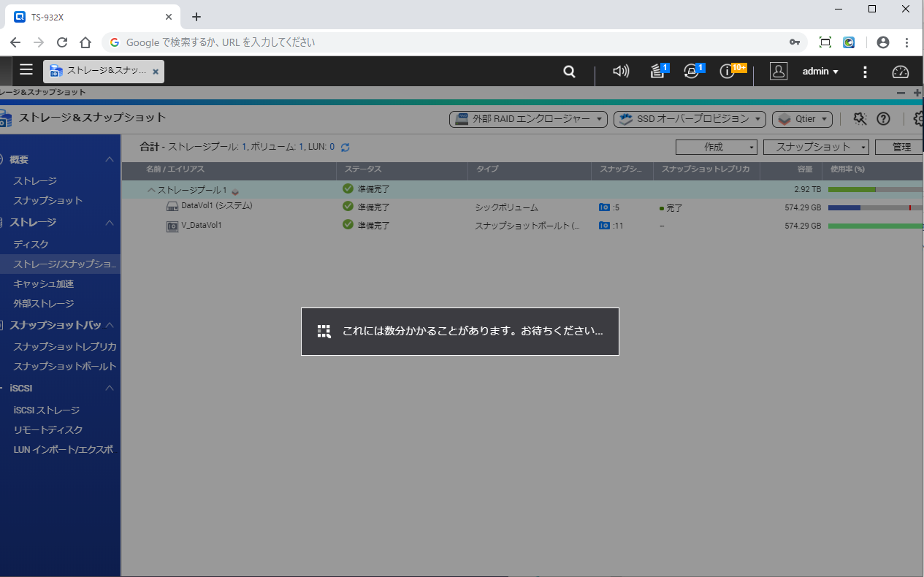Click the search magnifier icon in QTS toolbar

coord(569,72)
